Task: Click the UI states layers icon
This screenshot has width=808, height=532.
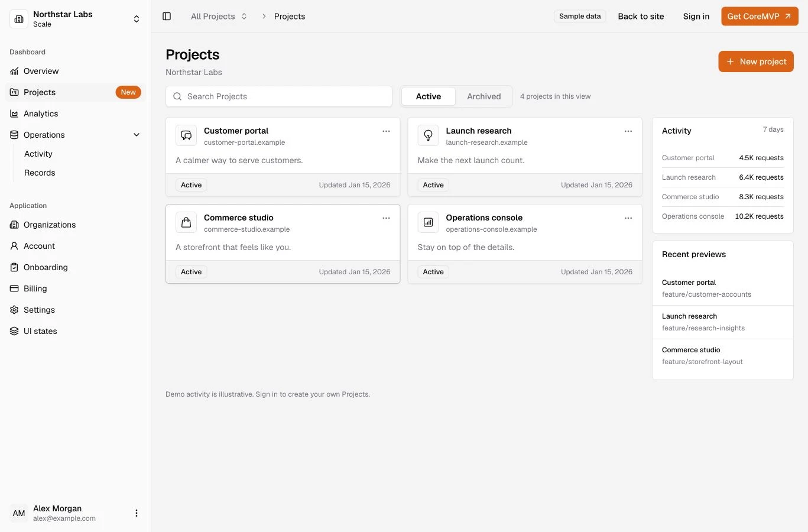Action: tap(14, 331)
